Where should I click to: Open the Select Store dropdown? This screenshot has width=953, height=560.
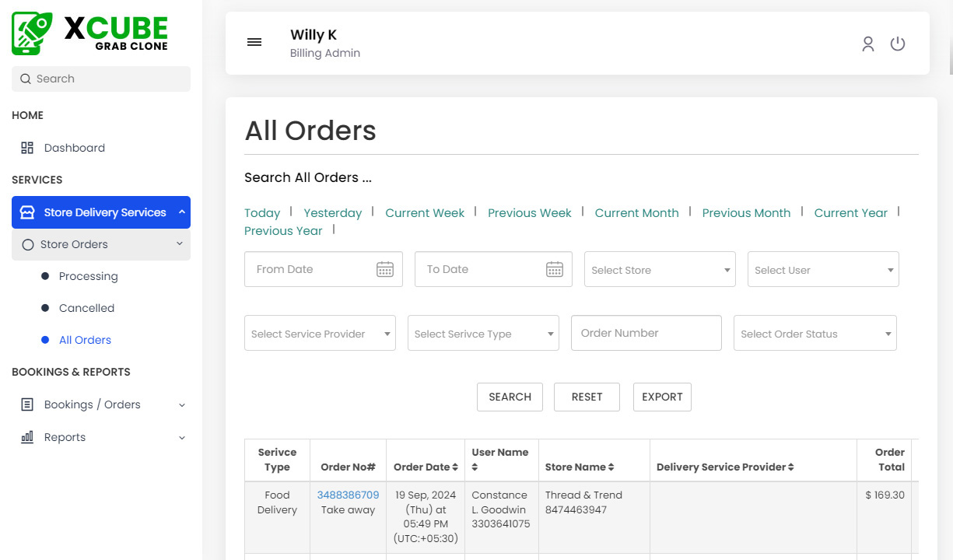(660, 270)
